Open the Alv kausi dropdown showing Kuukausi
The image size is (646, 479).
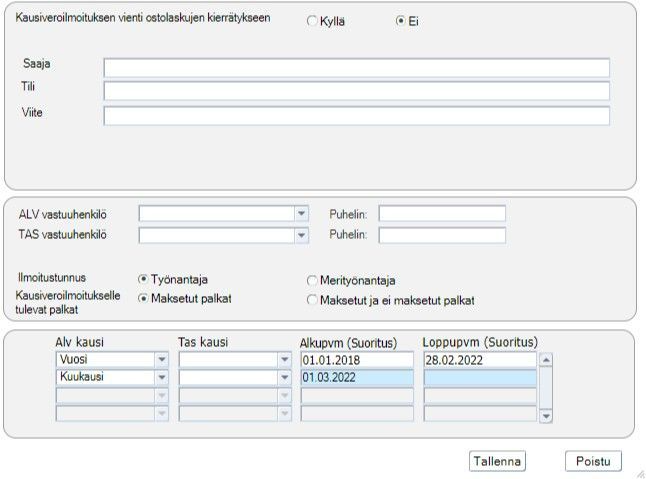click(x=162, y=377)
